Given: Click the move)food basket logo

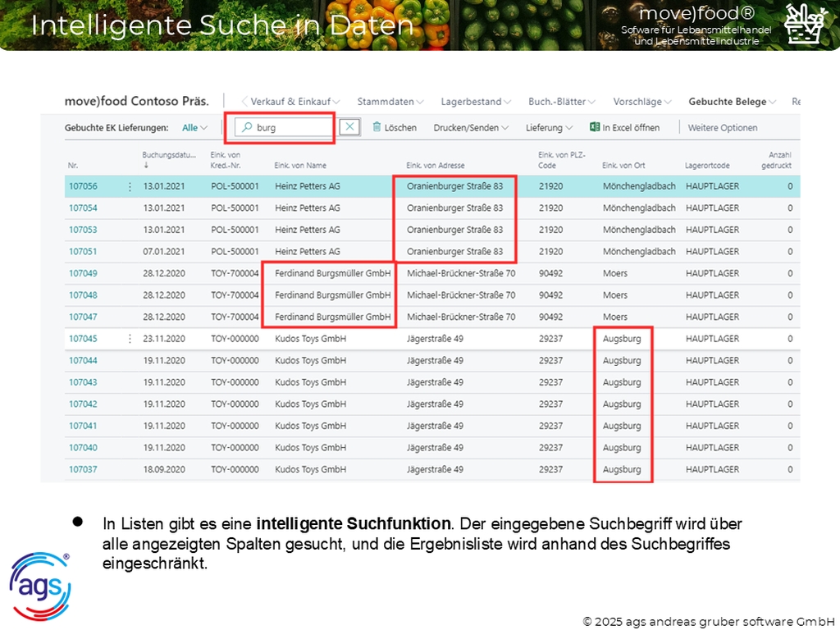Looking at the screenshot, I should 806,24.
